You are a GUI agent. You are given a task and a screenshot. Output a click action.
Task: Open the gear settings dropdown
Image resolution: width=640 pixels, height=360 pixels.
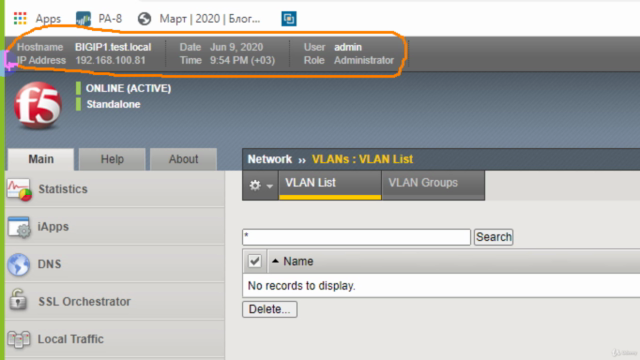[260, 185]
